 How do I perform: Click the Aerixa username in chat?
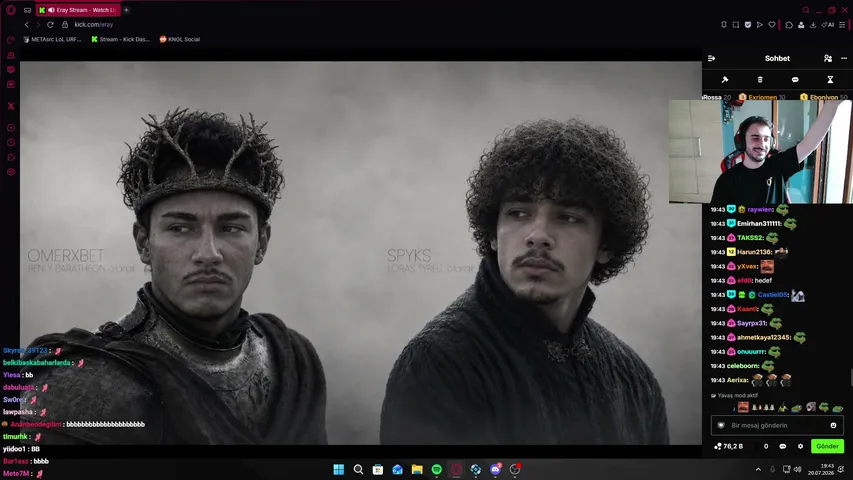738,380
